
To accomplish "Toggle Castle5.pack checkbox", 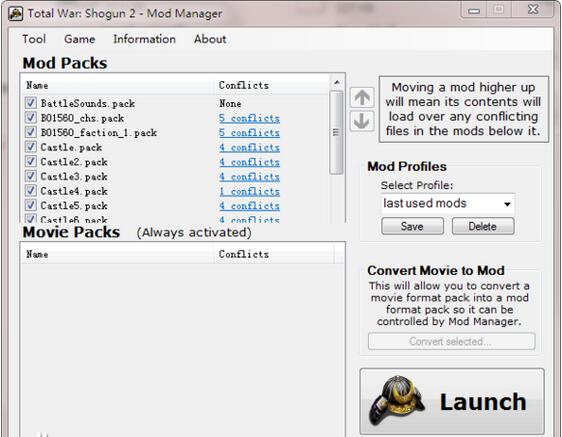I will point(30,205).
